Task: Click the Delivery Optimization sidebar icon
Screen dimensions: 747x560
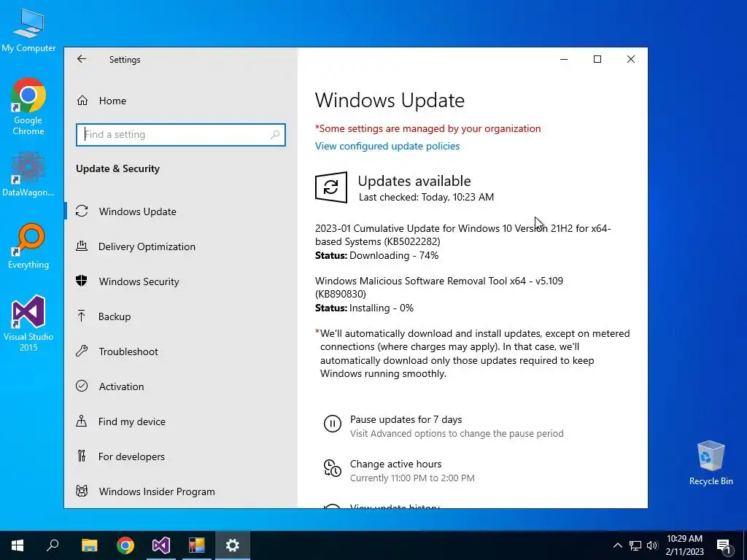Action: pos(82,246)
